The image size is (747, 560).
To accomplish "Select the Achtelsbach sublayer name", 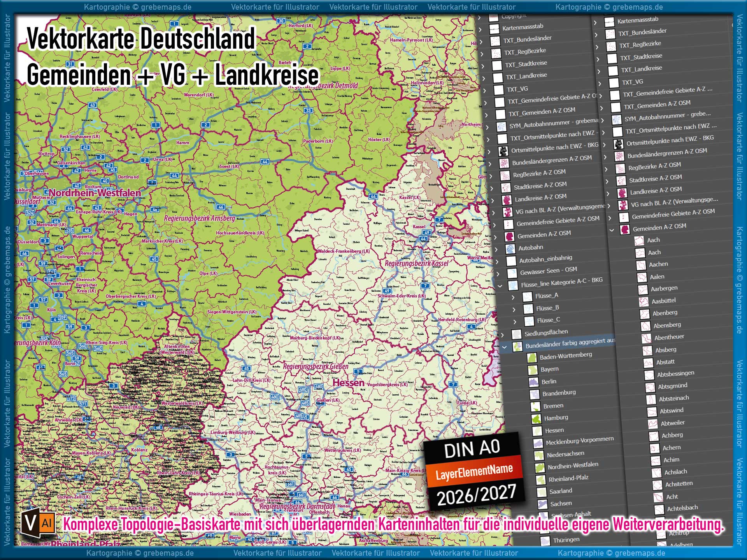I will 682,508.
